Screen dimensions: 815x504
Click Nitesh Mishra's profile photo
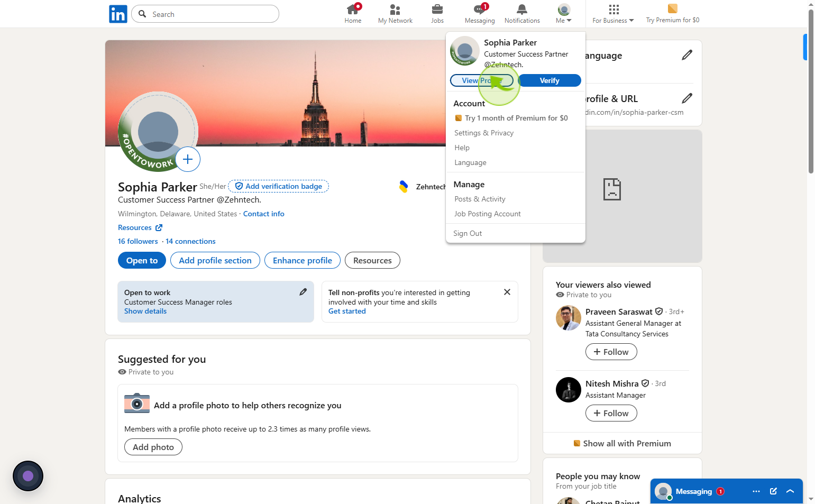click(x=569, y=390)
